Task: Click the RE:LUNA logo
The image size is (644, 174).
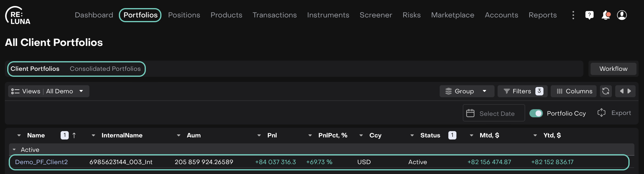Action: click(18, 15)
